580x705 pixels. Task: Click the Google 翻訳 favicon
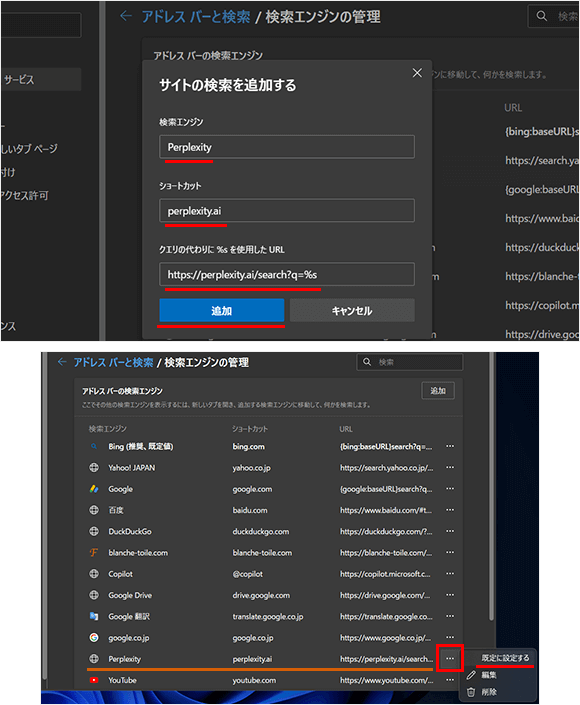94,616
